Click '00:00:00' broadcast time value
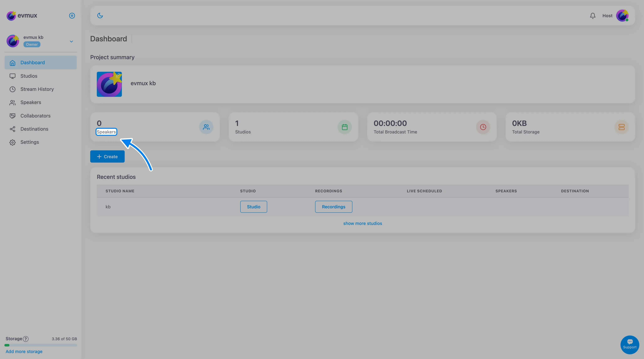Viewport: 644px width, 359px height. coord(390,123)
